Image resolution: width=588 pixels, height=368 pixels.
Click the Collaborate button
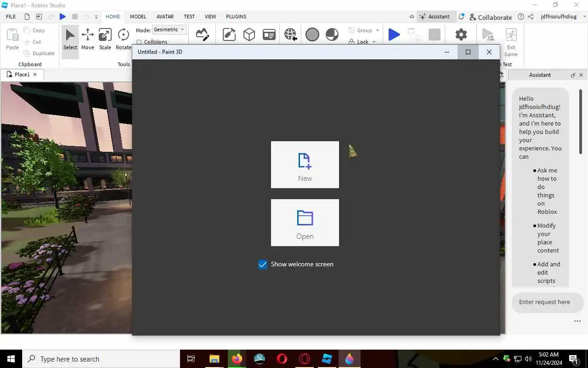click(491, 17)
